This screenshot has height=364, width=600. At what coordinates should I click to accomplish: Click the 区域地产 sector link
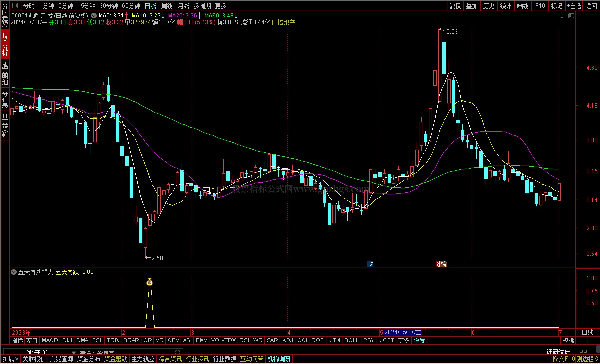click(x=283, y=22)
